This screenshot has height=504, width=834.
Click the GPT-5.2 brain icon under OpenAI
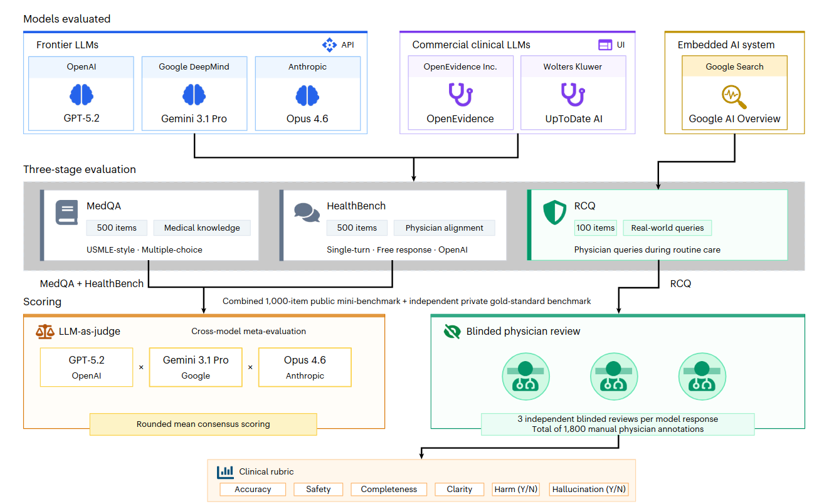81,95
